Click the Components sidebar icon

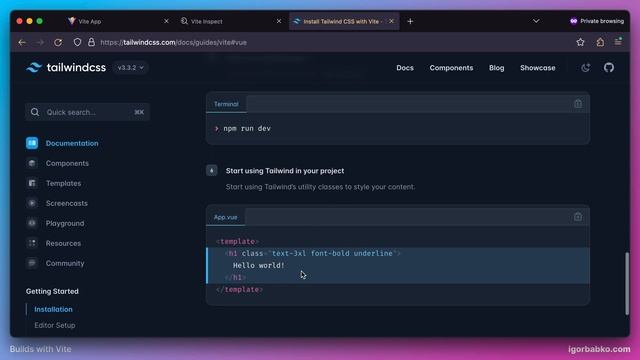pyautogui.click(x=32, y=163)
